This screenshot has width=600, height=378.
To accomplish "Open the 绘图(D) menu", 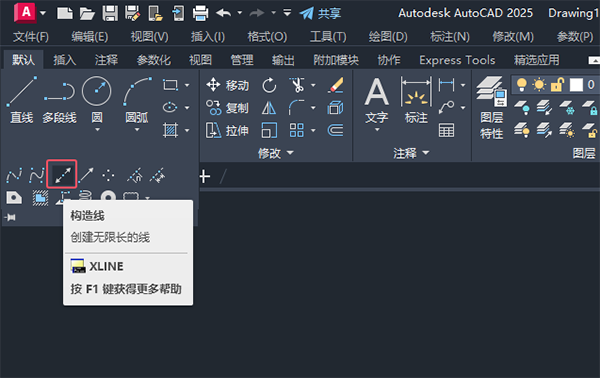I will coord(388,37).
